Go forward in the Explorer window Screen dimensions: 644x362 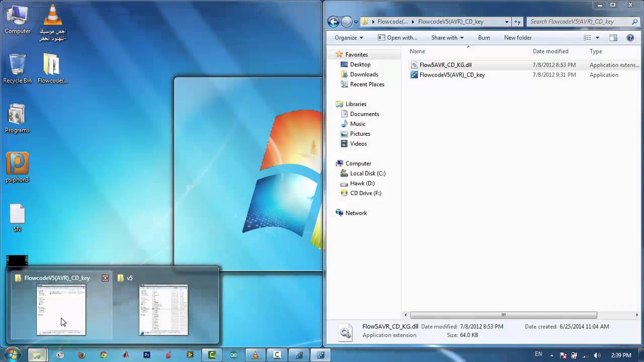[347, 22]
